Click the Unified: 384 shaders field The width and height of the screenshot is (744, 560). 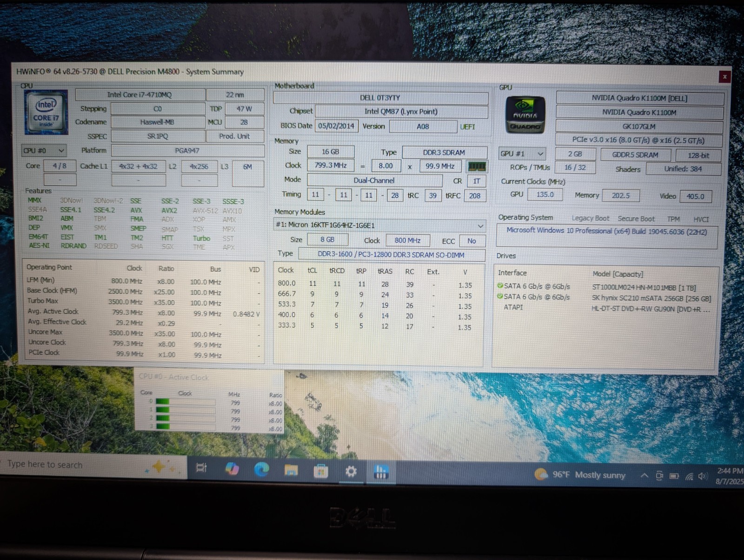coord(683,169)
